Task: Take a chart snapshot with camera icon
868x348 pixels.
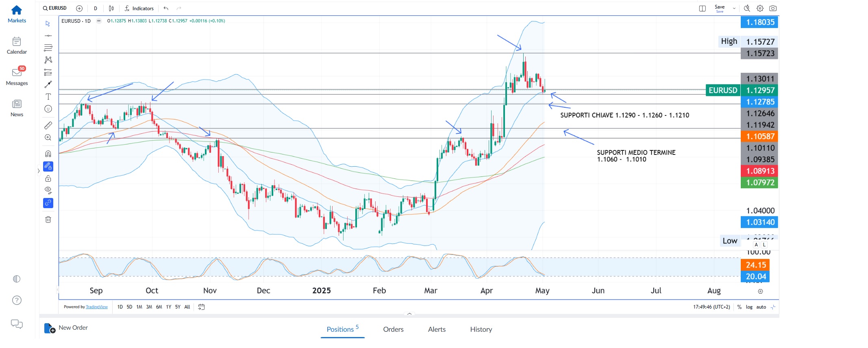Action: [773, 8]
